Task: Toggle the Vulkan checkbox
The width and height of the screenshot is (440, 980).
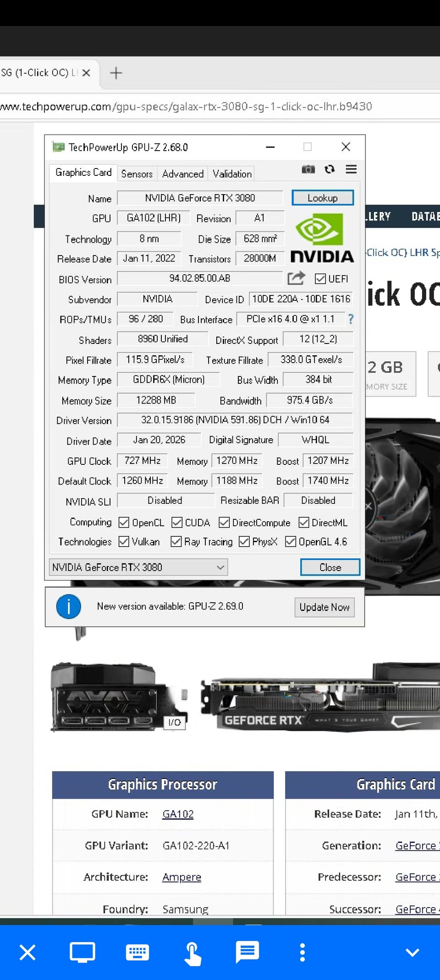Action: 124,542
